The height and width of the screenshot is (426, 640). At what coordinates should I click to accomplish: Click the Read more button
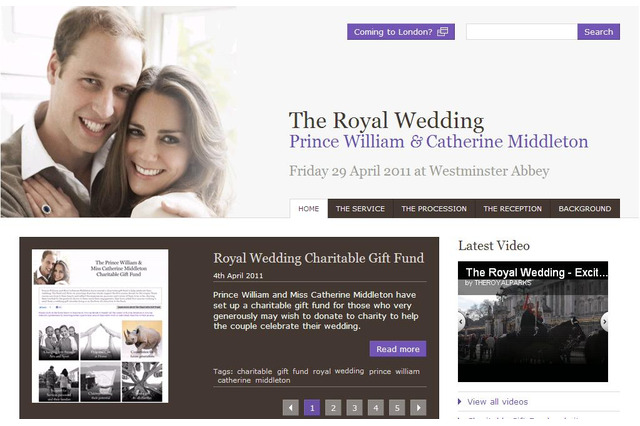(x=398, y=349)
